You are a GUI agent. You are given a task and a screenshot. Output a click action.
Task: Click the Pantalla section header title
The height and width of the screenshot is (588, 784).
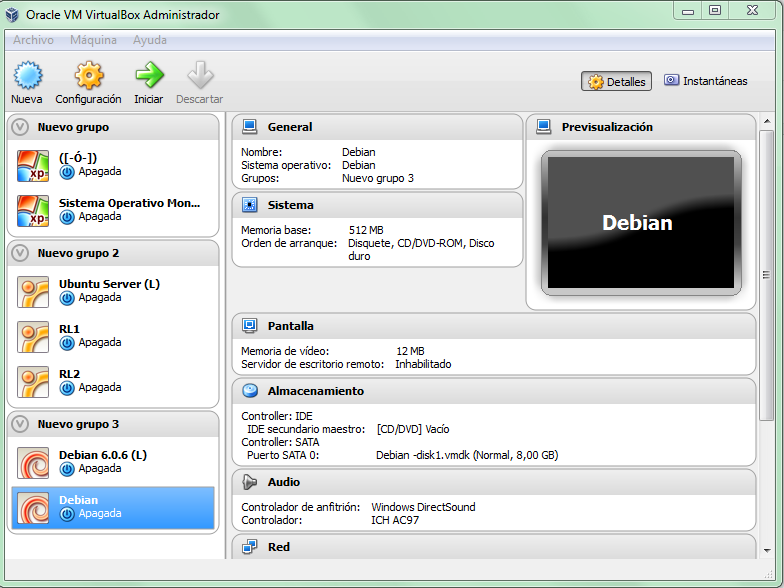click(290, 326)
